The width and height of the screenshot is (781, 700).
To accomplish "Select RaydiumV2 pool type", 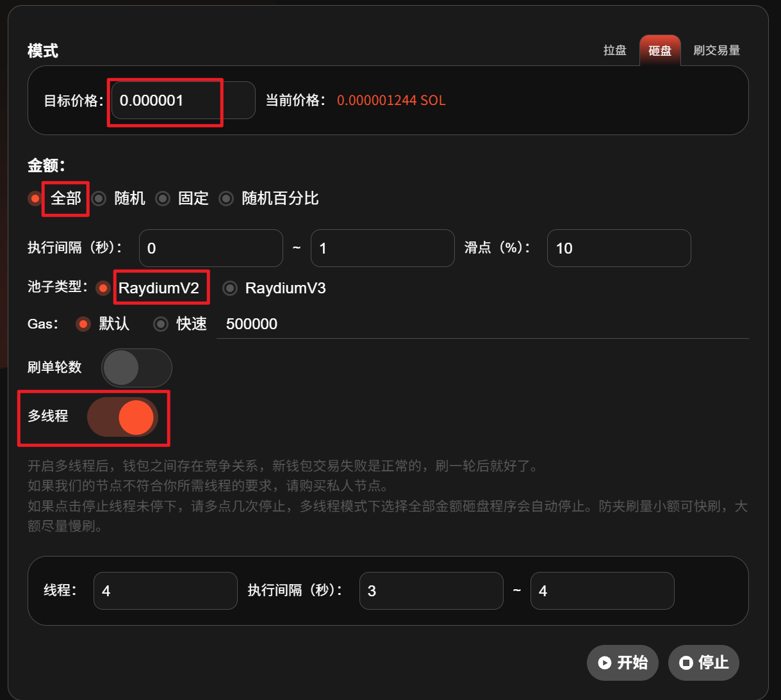I will coord(103,288).
